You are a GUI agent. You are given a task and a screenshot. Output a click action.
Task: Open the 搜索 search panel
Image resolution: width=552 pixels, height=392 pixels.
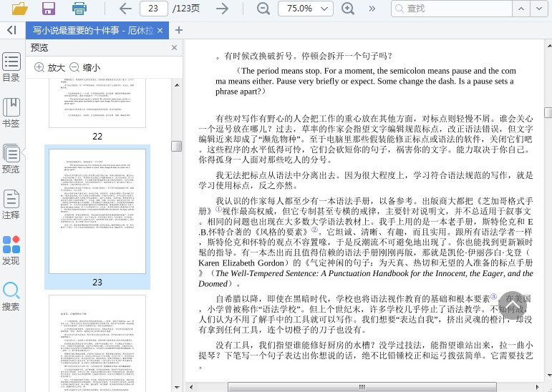[11, 296]
